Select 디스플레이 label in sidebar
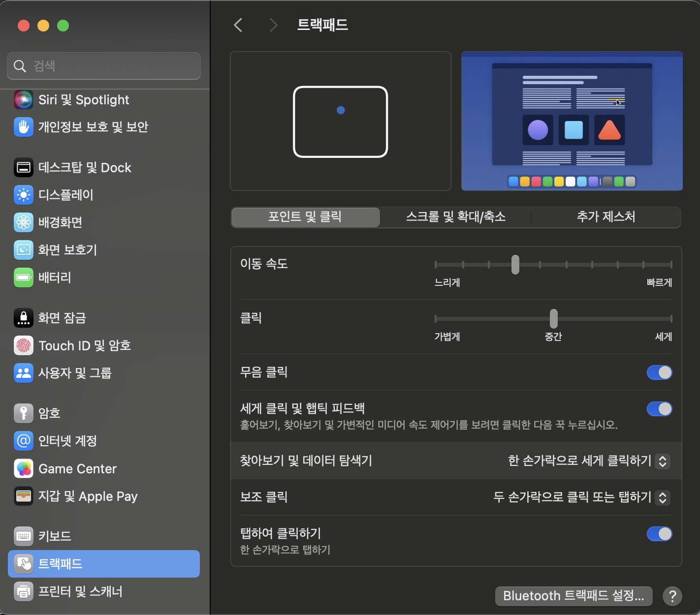 (66, 195)
